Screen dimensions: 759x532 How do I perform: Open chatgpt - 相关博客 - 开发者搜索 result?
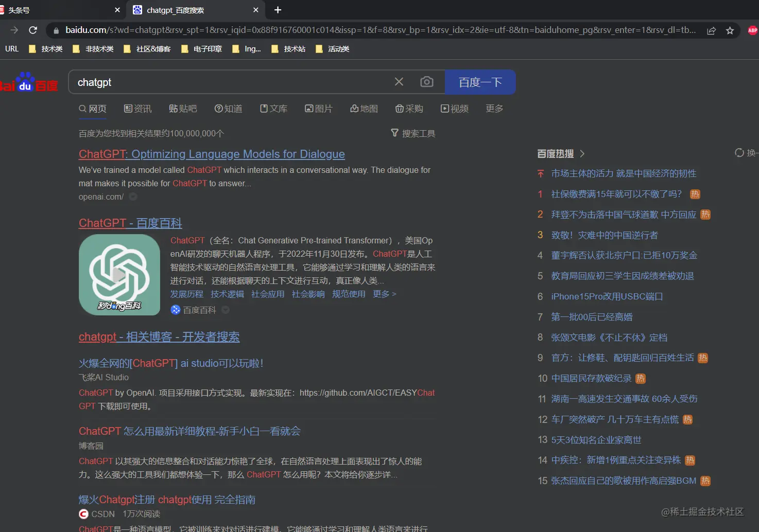click(159, 336)
